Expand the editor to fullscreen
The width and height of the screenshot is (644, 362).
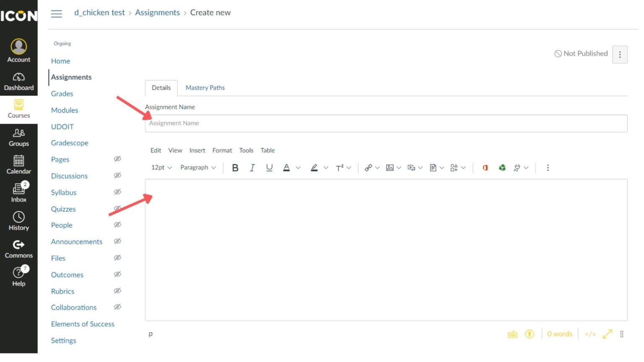point(607,334)
